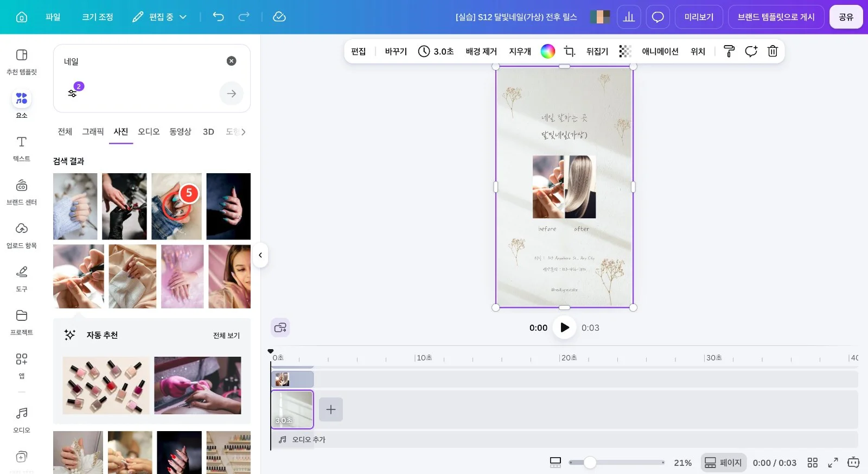Viewport: 868px width, 474px height.
Task: Open search filters icon with badge 2
Action: pos(74,92)
